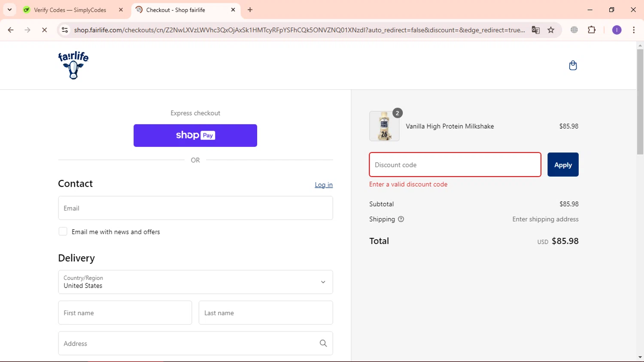Open the tab search dropdown arrow
The height and width of the screenshot is (362, 644).
[9, 10]
